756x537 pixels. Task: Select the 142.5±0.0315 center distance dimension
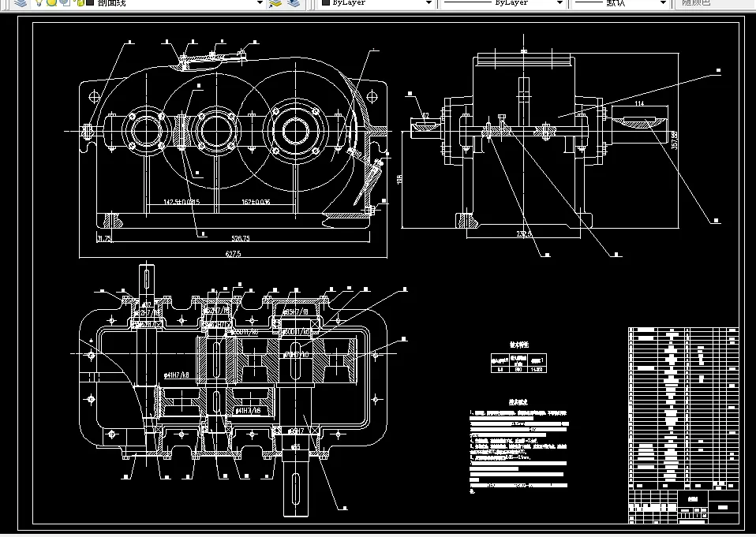[182, 202]
